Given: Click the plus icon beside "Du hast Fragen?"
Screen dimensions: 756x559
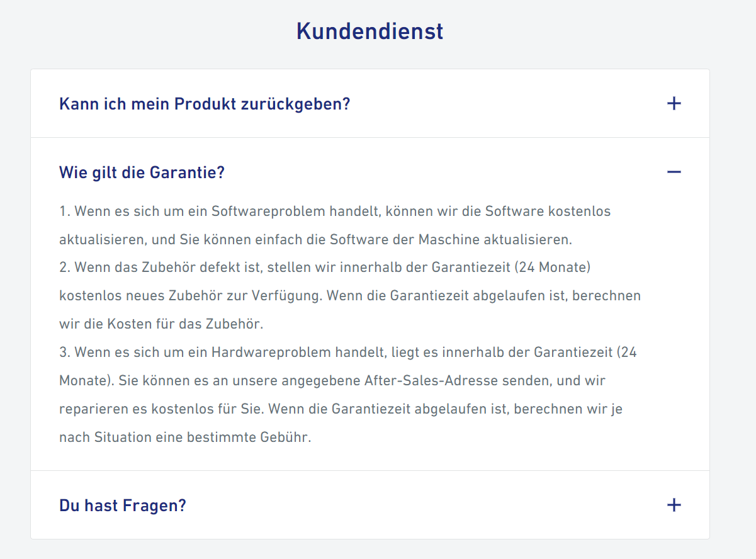Looking at the screenshot, I should (674, 505).
